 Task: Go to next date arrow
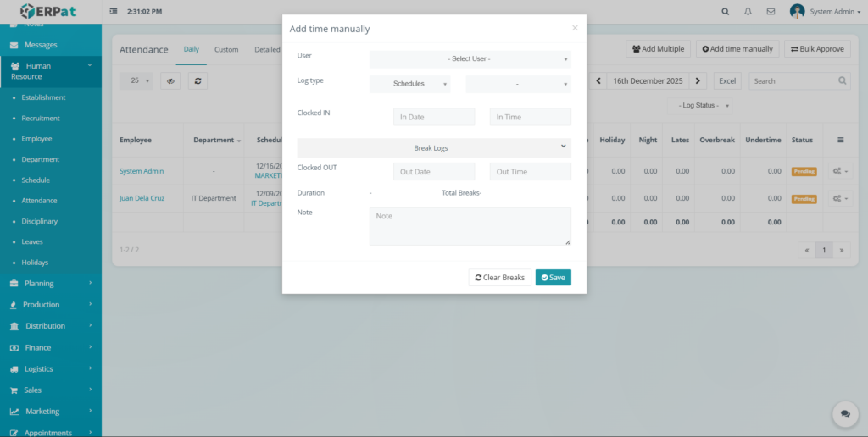coord(698,80)
